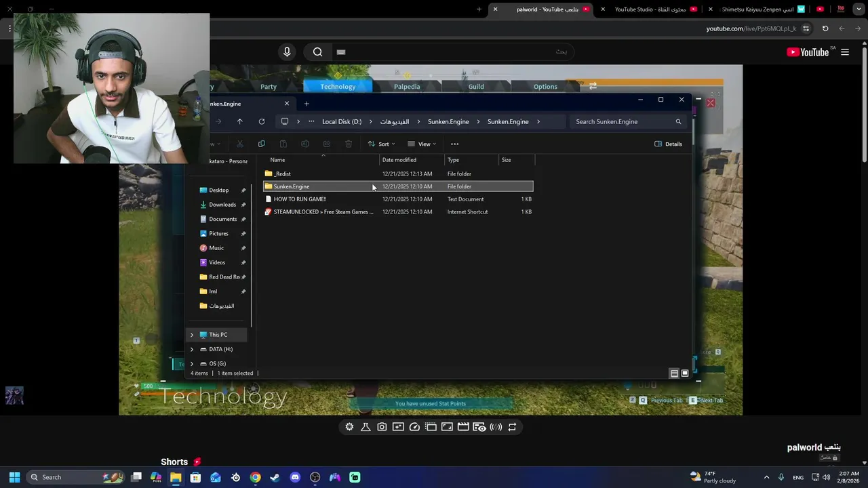Click the preview eye panel icon
Viewport: 868px width, 488px height.
479,427
